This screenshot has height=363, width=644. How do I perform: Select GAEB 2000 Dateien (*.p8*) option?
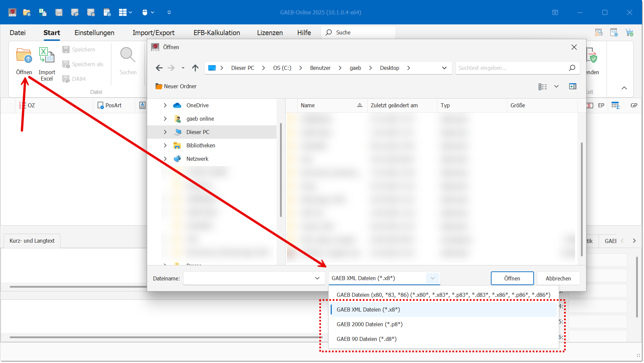click(x=369, y=324)
